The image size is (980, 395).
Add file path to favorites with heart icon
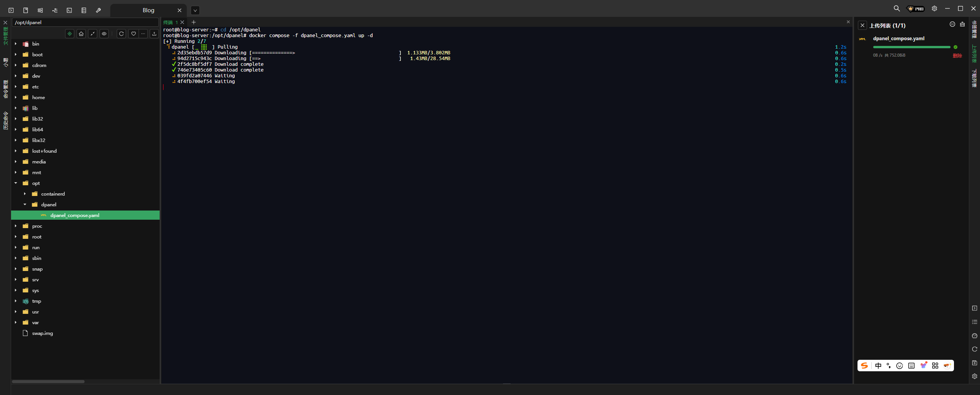[x=133, y=34]
